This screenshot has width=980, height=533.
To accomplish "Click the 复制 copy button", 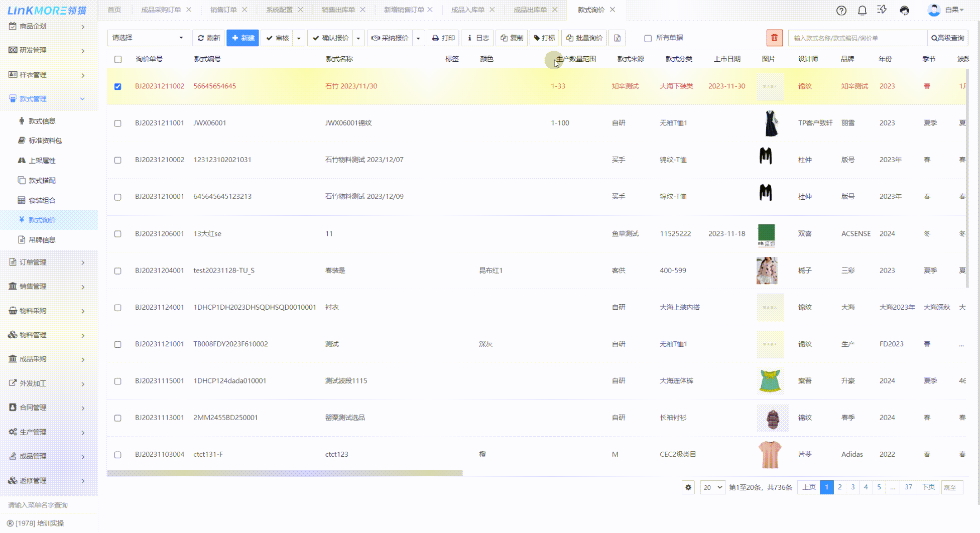I will pyautogui.click(x=512, y=38).
